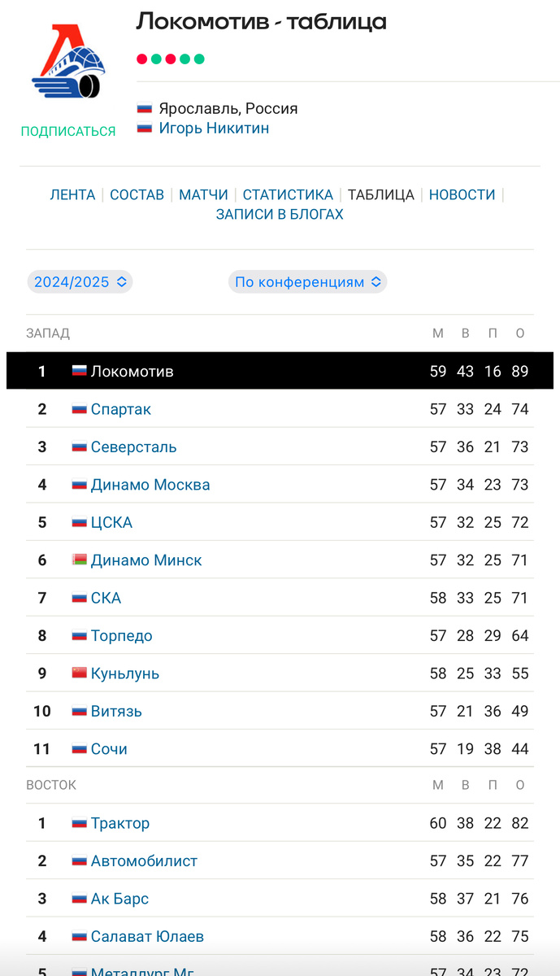560x976 pixels.
Task: Click the last green form indicator dot
Action: [199, 59]
